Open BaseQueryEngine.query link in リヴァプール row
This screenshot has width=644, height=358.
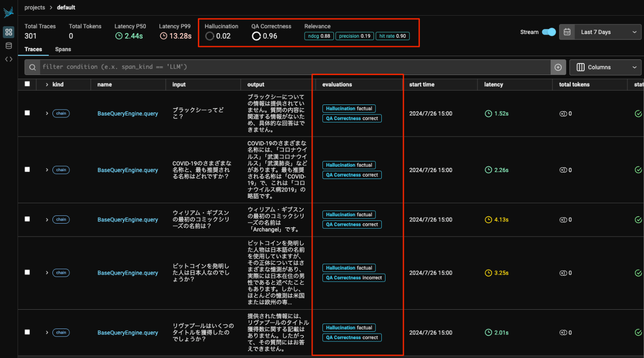tap(127, 332)
